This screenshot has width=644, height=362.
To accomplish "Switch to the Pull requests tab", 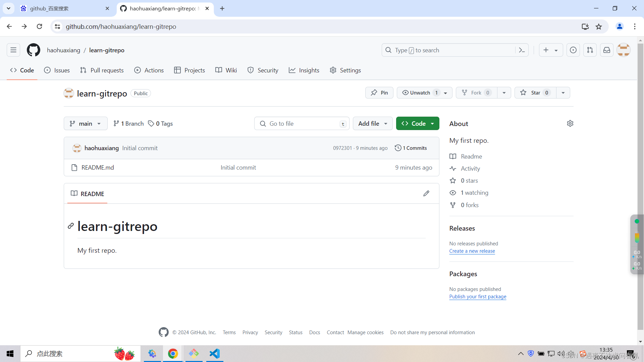I will [102, 70].
